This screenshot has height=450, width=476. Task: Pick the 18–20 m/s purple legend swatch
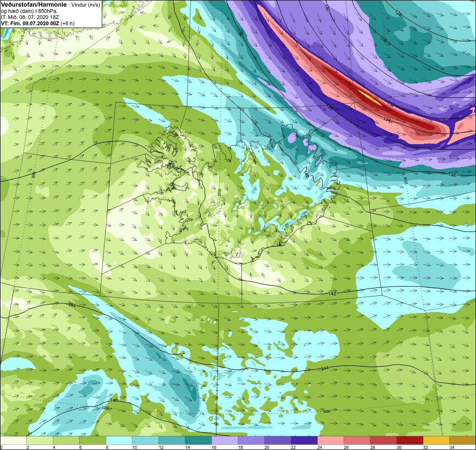pyautogui.click(x=251, y=440)
